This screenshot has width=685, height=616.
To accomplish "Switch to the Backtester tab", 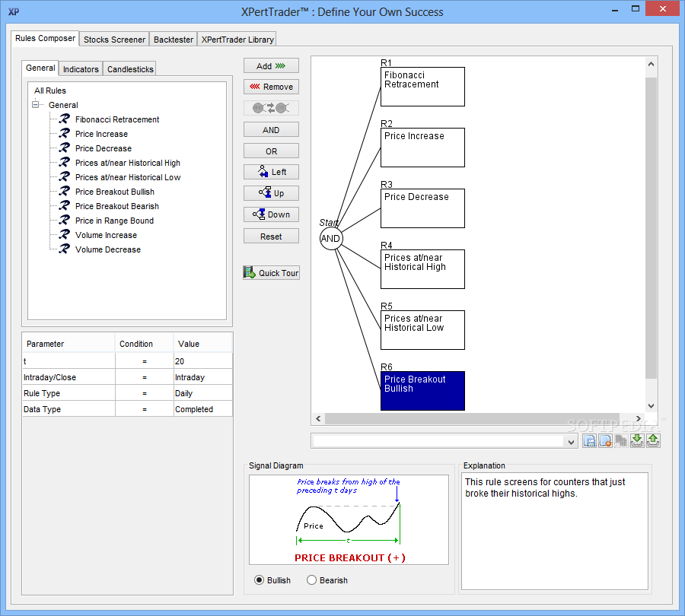I will (x=174, y=40).
